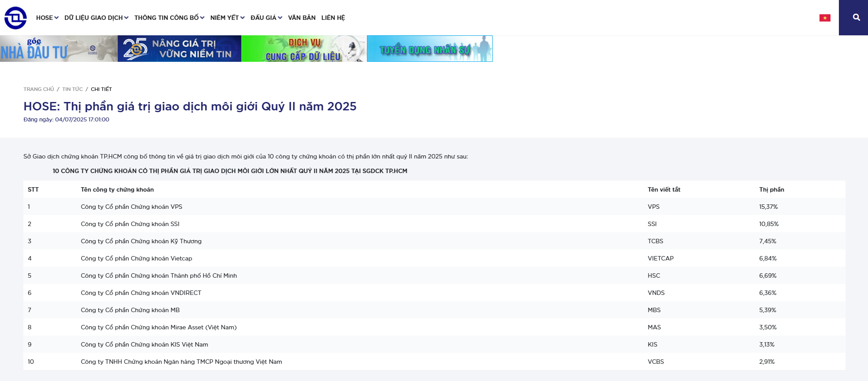Screen dimensions: 868x381
Task: Click the 10,85% market share value
Action: pyautogui.click(x=769, y=224)
